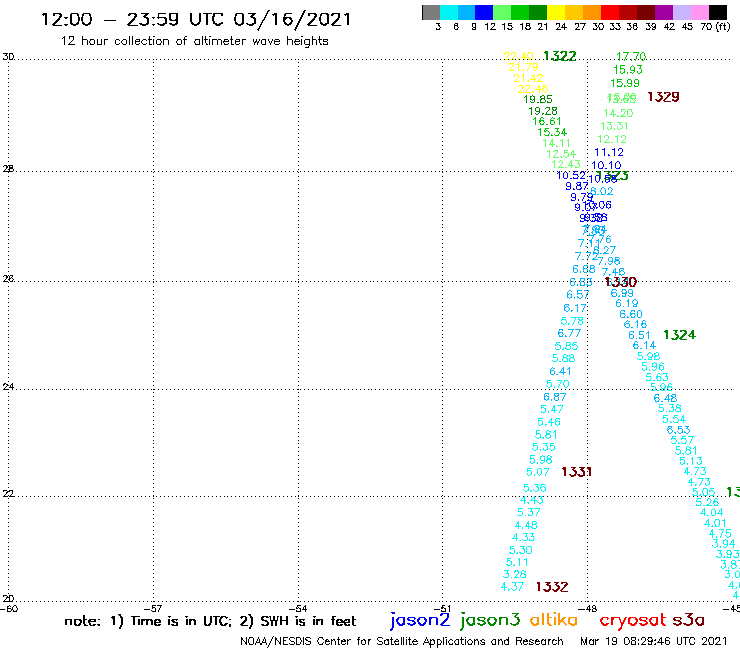740x650 pixels.
Task: Click wave height value 6.87
Action: pos(555,397)
